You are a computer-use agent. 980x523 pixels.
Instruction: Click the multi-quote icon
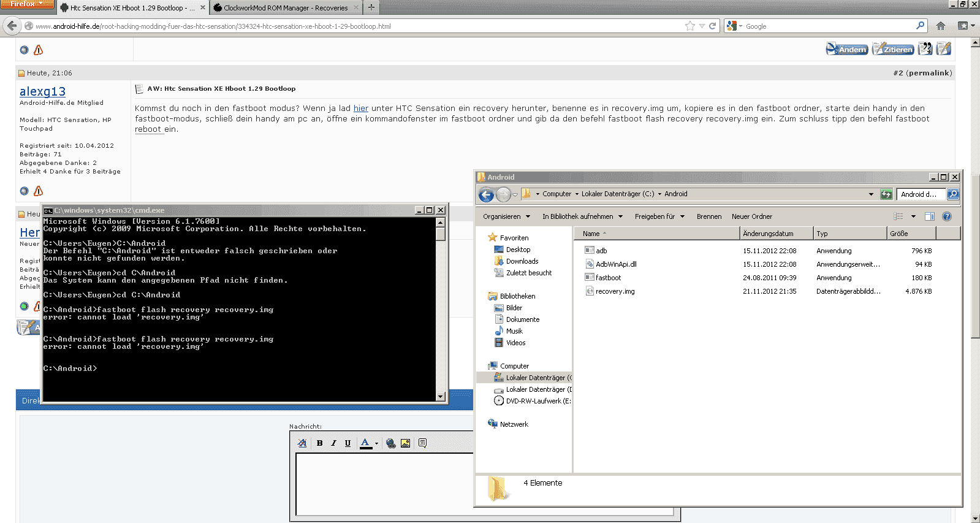(925, 49)
